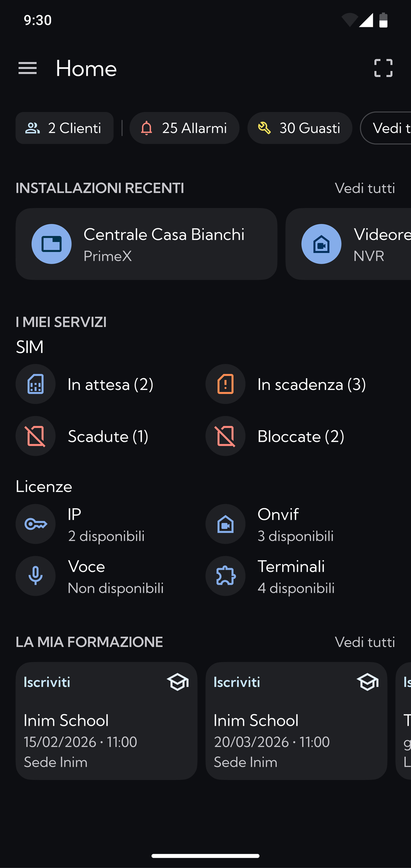Tap the Scadute crossed-out SIM icon
Viewport: 411px width, 868px height.
(x=35, y=436)
